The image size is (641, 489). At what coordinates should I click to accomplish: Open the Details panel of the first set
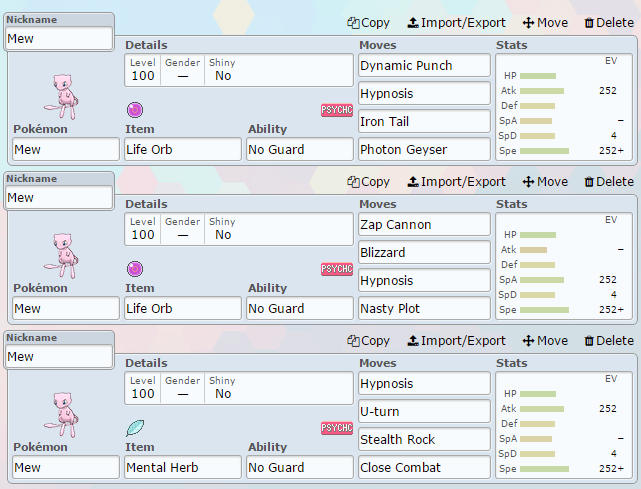237,70
